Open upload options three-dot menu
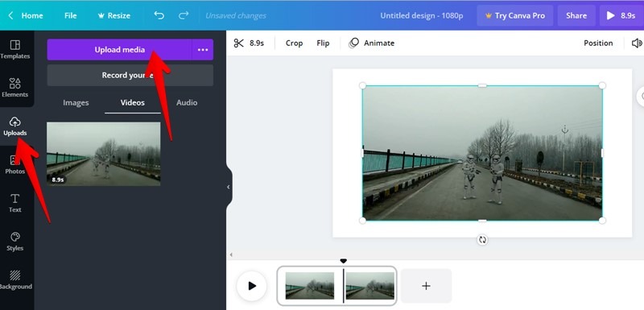 coord(203,50)
